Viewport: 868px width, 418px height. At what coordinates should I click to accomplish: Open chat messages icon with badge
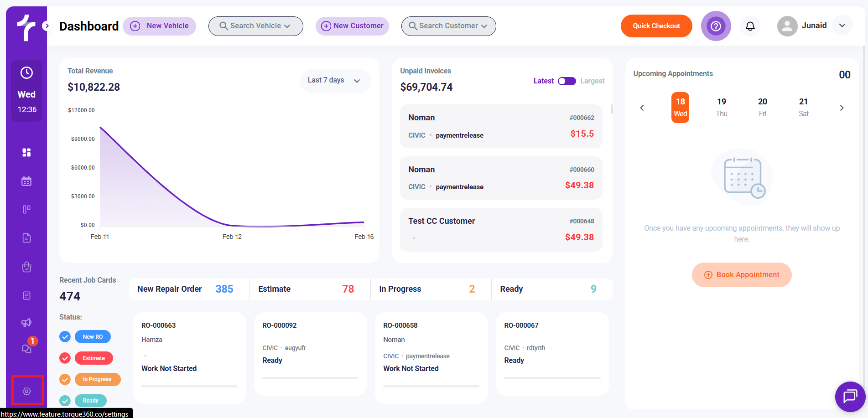tap(27, 348)
